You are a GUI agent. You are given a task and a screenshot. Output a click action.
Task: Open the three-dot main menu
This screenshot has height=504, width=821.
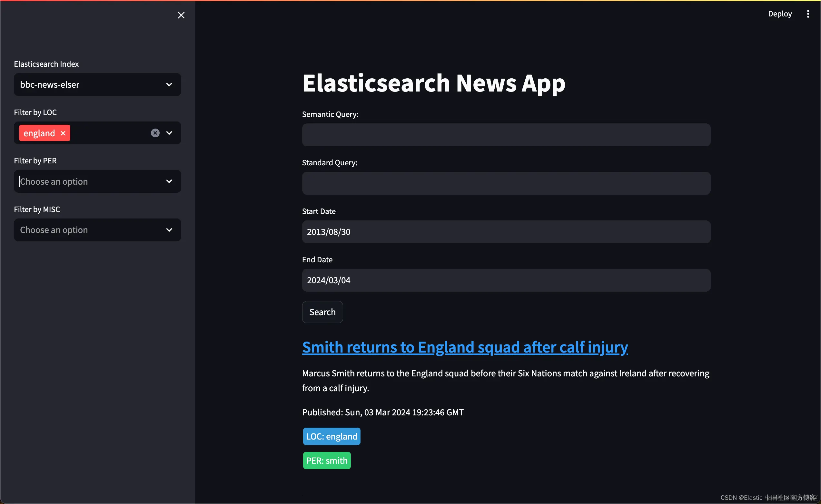tap(808, 14)
